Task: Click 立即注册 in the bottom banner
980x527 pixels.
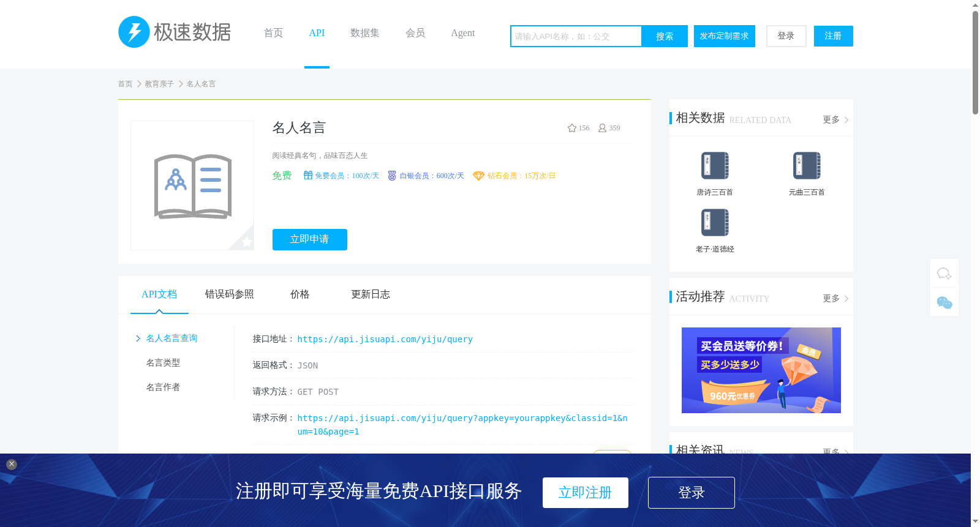Action: 586,493
